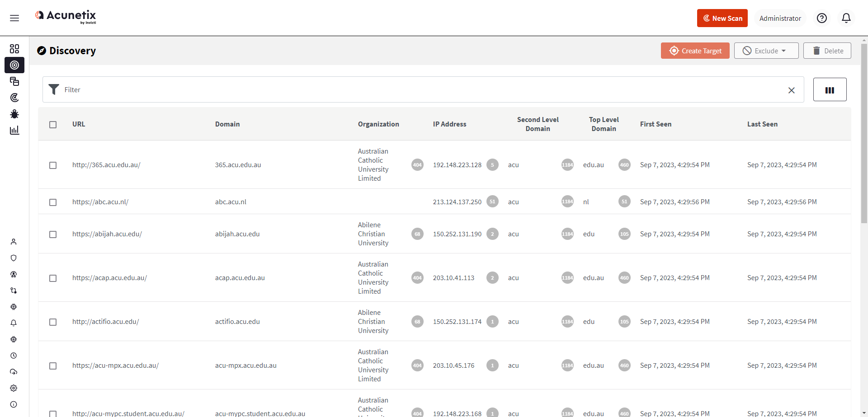The height and width of the screenshot is (417, 868).
Task: Click the New Scan button
Action: [722, 18]
